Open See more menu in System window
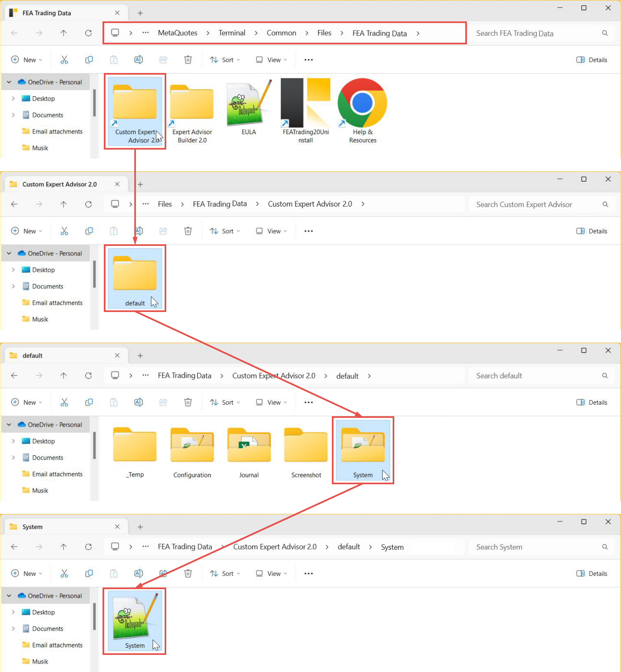 click(x=309, y=573)
